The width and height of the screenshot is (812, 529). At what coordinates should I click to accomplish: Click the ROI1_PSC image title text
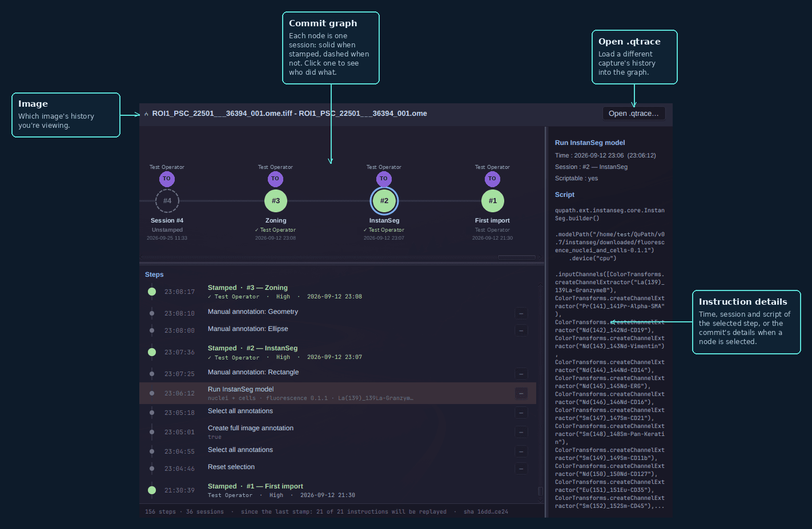(290, 114)
